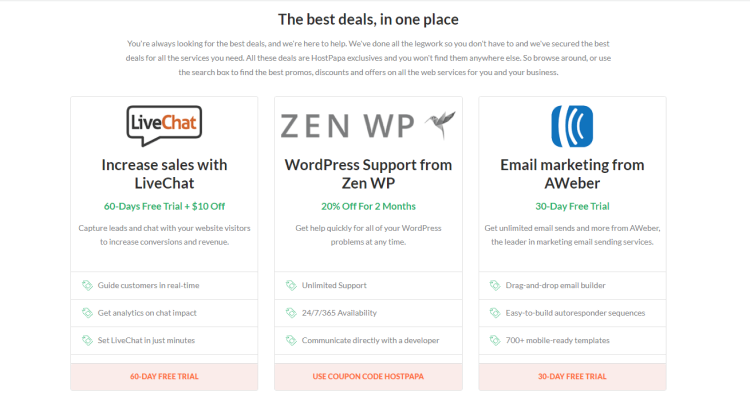The width and height of the screenshot is (750, 397).
Task: Click Easy-to-build autoresponder sequences feature row
Action: point(572,313)
